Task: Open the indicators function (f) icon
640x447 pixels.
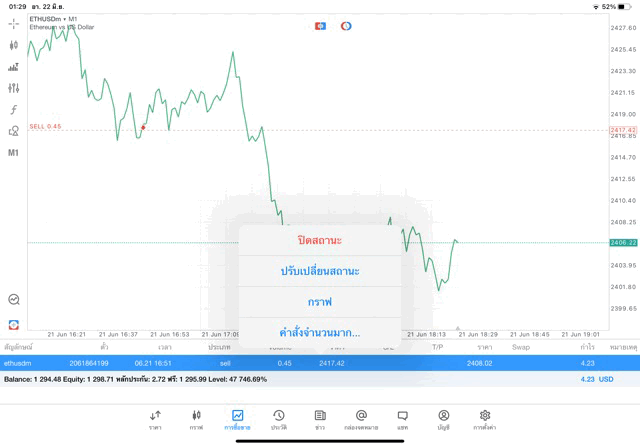Action: 13,109
